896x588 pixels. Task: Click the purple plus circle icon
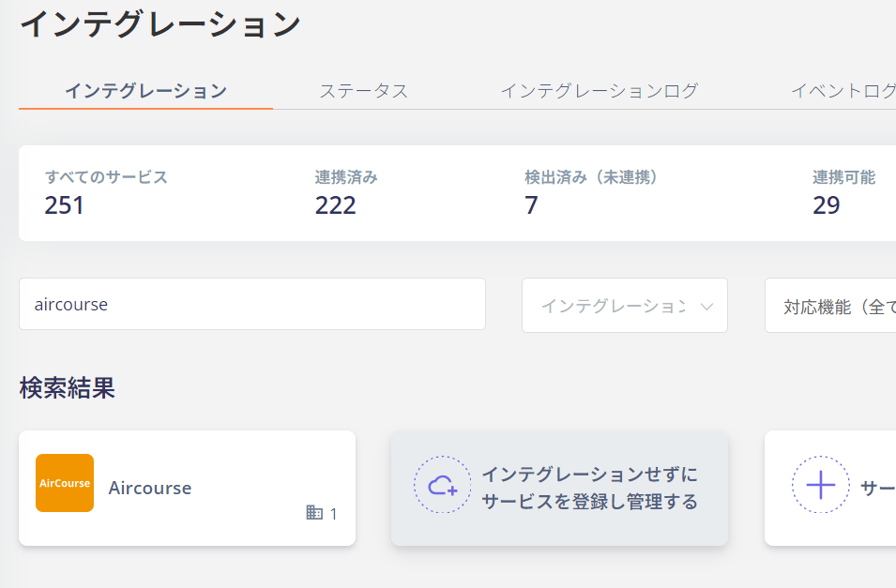[821, 485]
